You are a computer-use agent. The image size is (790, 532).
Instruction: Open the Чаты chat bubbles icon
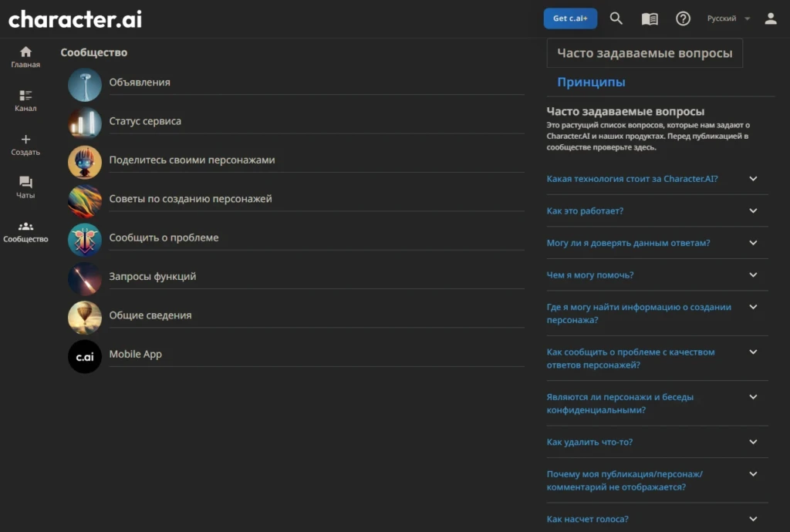click(x=25, y=182)
